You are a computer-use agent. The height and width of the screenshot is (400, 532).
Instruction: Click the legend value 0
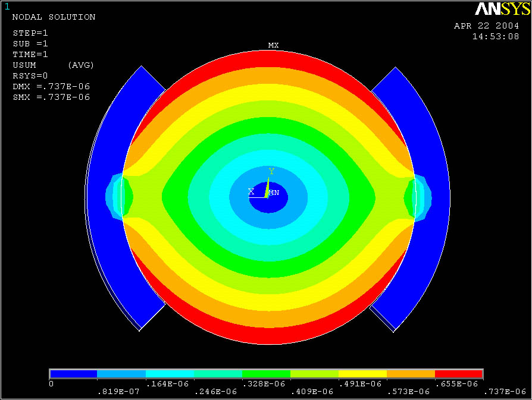[x=51, y=384]
